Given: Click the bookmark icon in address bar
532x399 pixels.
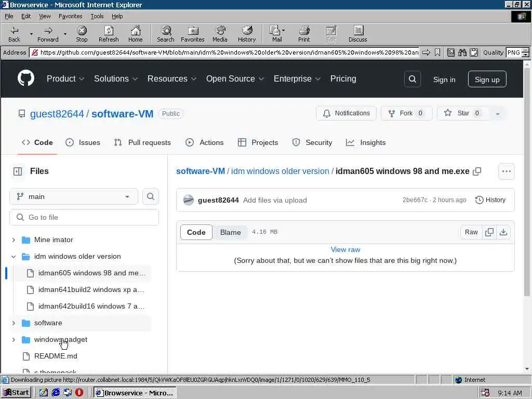Looking at the screenshot, I should pyautogui.click(x=437, y=52).
